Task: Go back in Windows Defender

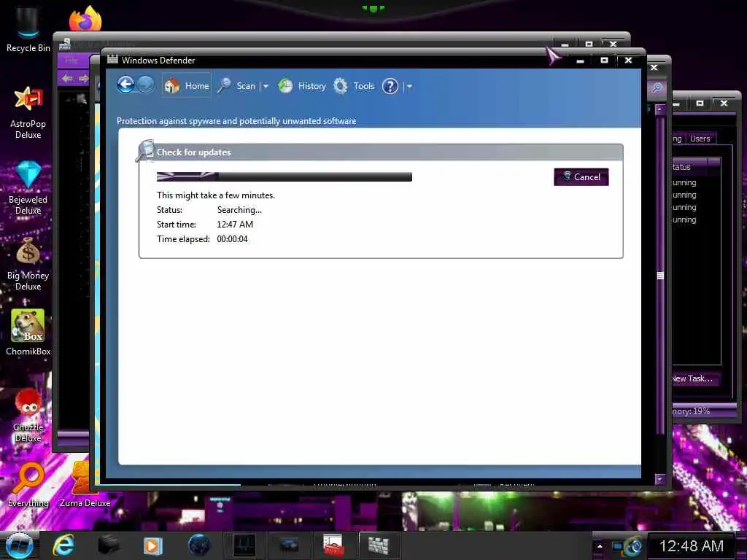Action: (x=125, y=85)
